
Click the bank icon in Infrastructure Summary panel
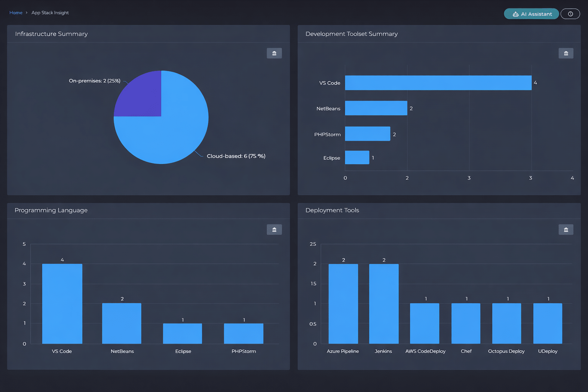coord(274,53)
